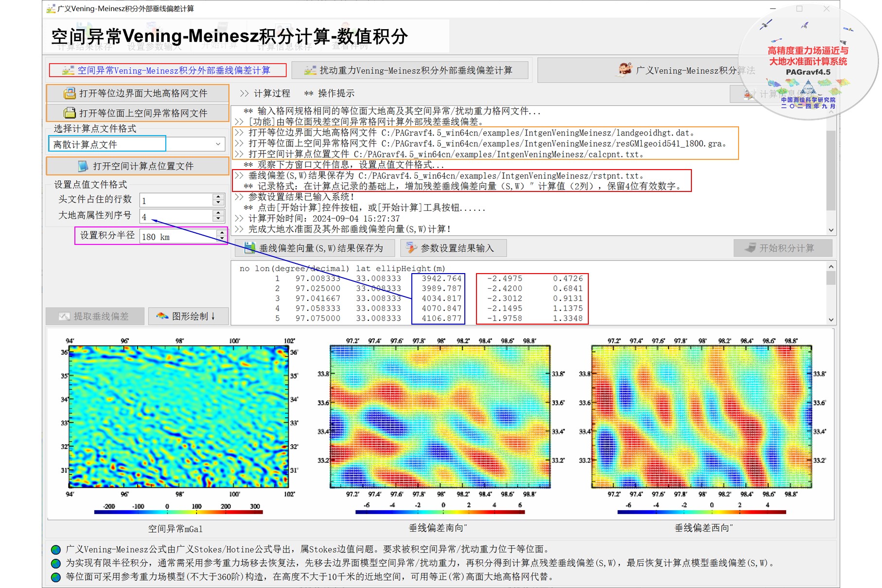Increase 大地高属性列序号 with up arrow

(218, 213)
